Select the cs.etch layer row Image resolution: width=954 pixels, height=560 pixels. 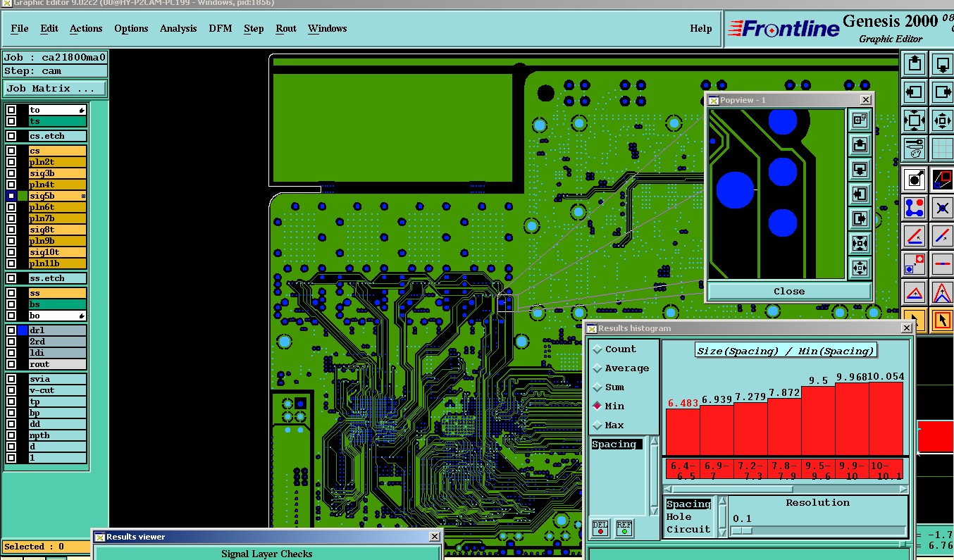[x=57, y=136]
